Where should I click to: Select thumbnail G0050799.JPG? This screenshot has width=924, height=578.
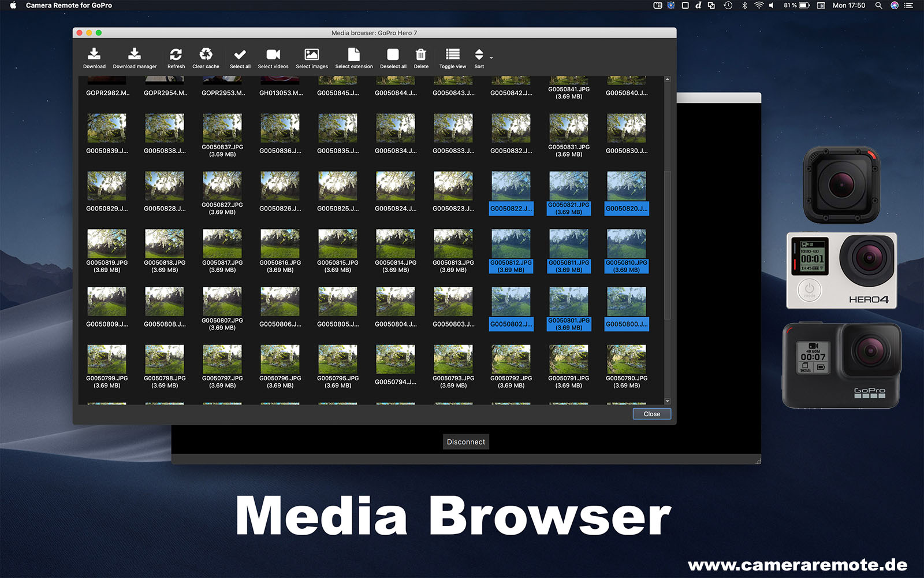click(x=107, y=360)
